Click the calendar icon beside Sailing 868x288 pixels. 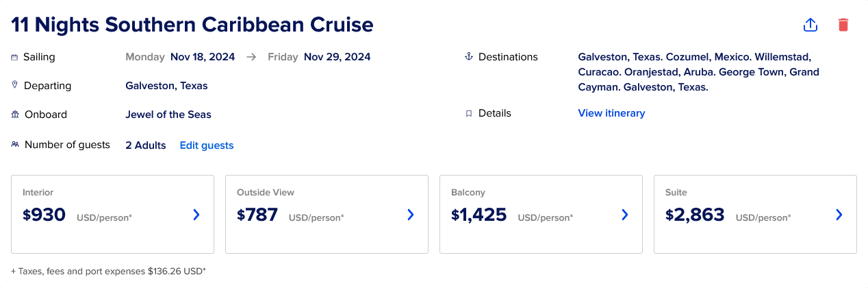tap(14, 58)
